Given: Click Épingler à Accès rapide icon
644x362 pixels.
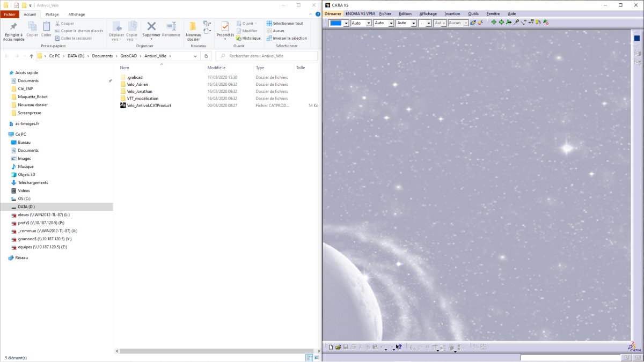Looking at the screenshot, I should coord(13,26).
